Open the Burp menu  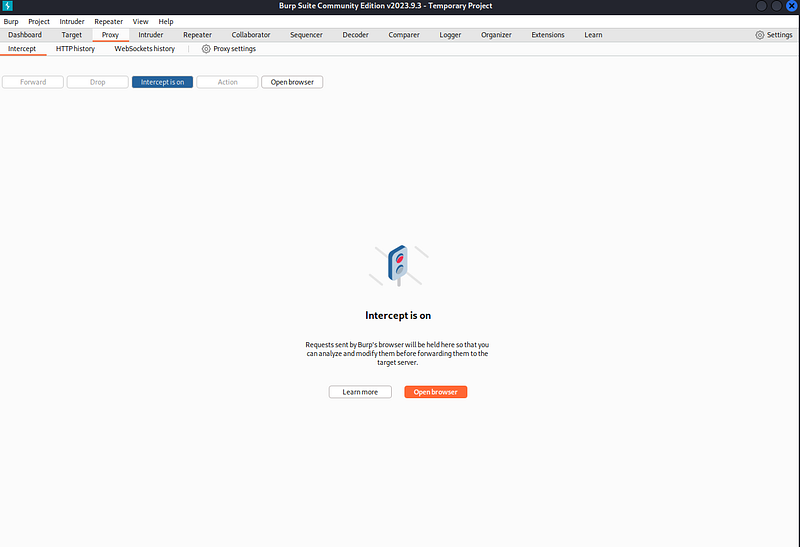(11, 21)
